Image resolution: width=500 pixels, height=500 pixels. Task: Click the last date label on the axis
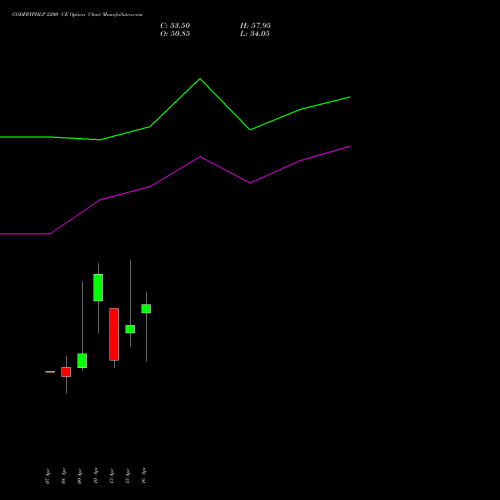[144, 476]
